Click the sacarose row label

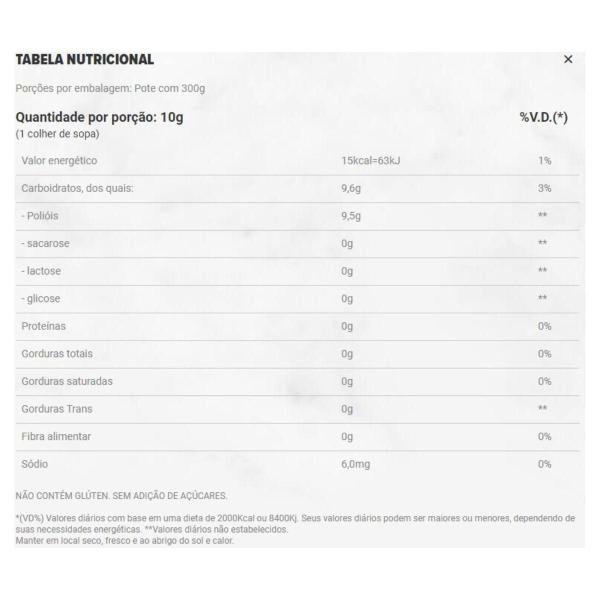45,243
